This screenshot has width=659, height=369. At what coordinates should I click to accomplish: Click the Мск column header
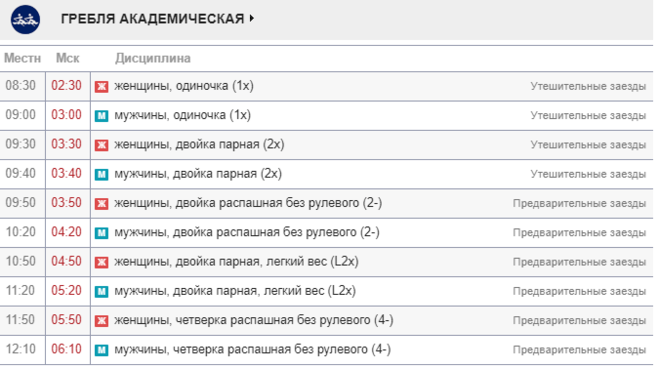[x=68, y=58]
